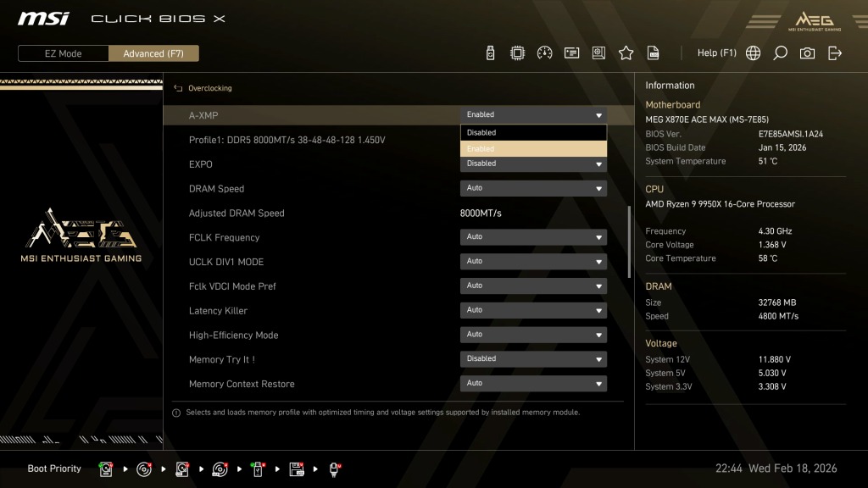
Task: Click the Boot Priority label
Action: 54,469
